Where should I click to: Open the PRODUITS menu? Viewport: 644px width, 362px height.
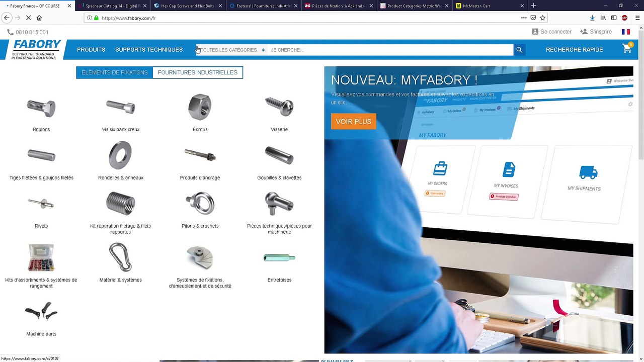[x=91, y=50]
